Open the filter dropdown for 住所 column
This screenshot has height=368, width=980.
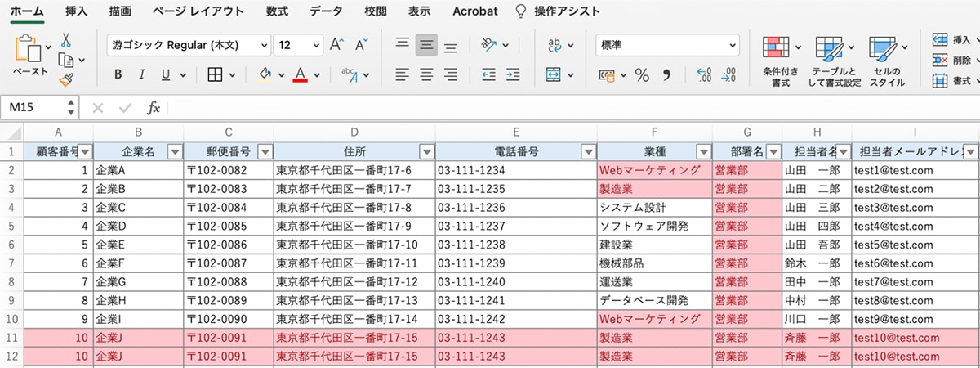(426, 151)
